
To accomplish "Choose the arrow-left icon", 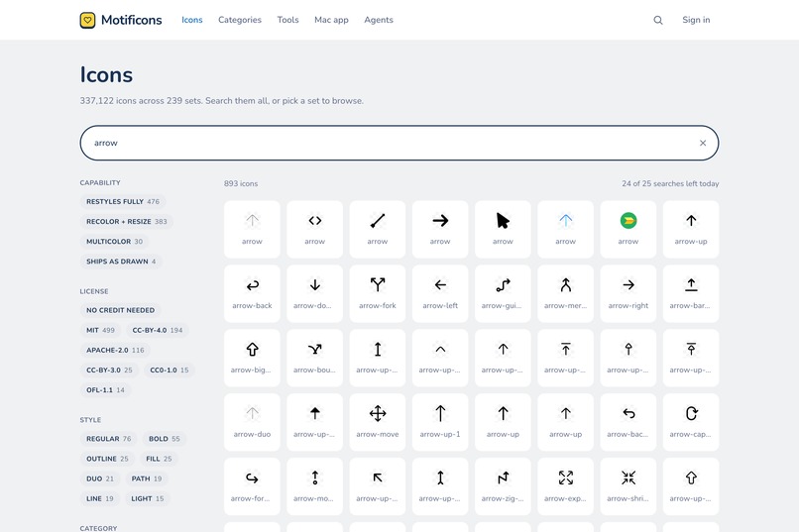I will [x=440, y=294].
